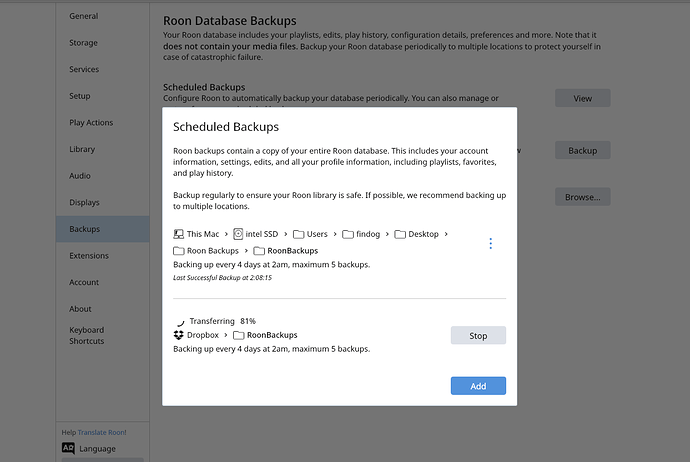The height and width of the screenshot is (462, 690).
Task: Click the Language icon in sidebar
Action: tap(68, 448)
